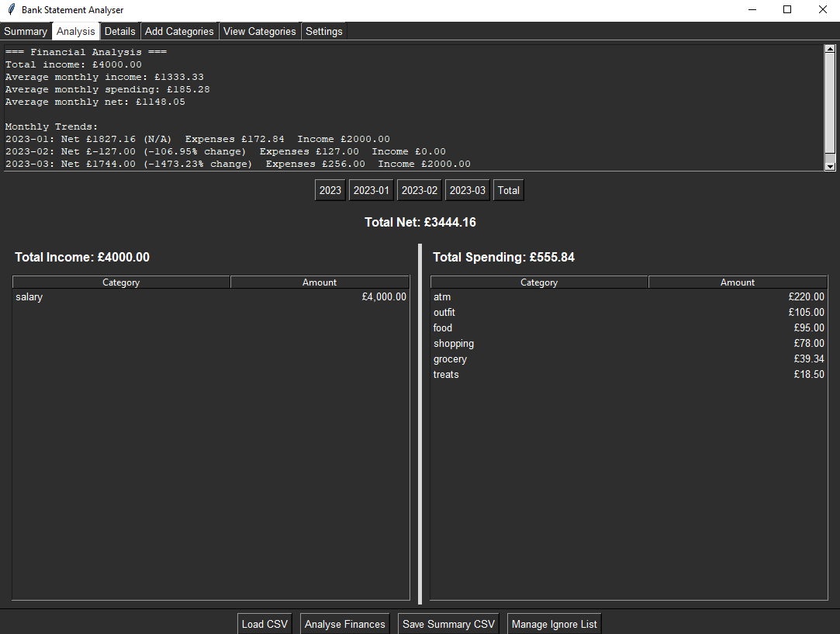Click the Load CSV button
The image size is (840, 634).
(264, 624)
